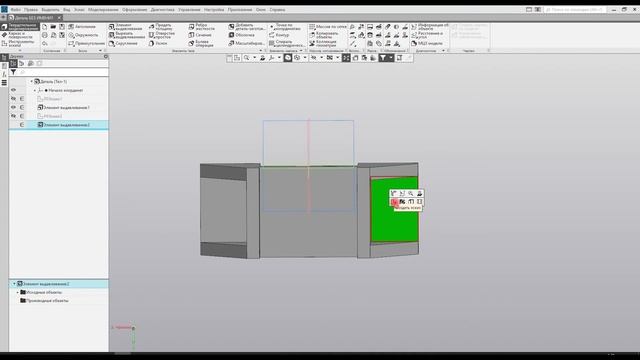This screenshot has width=640, height=360.
Task: Click Создать эскиз in context toolbar
Action: [394, 202]
